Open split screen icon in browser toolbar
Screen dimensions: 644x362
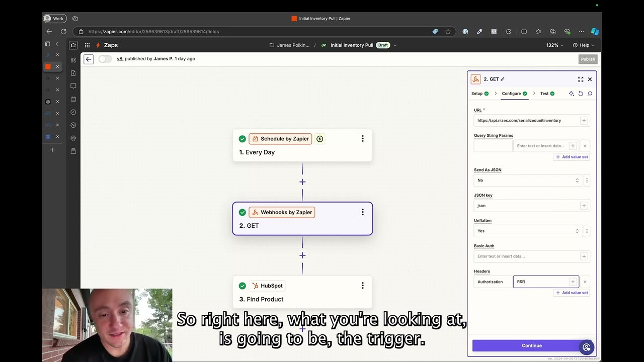tap(524, 31)
